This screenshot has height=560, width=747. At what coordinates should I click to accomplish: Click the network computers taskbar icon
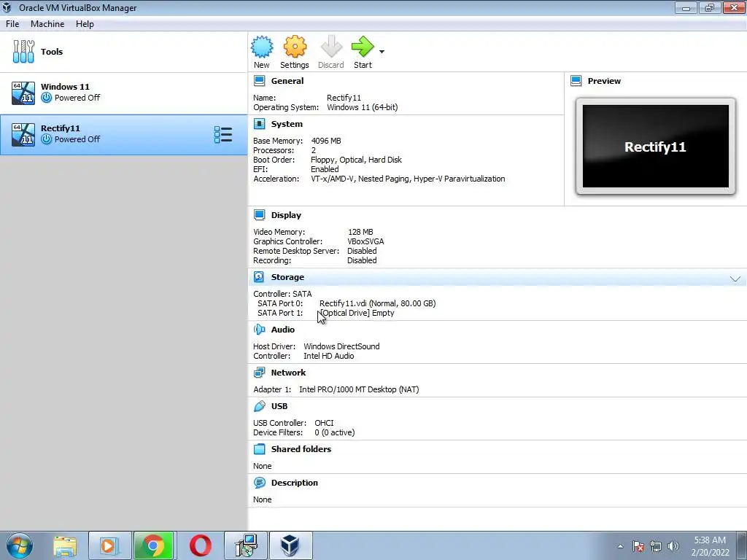click(x=246, y=545)
